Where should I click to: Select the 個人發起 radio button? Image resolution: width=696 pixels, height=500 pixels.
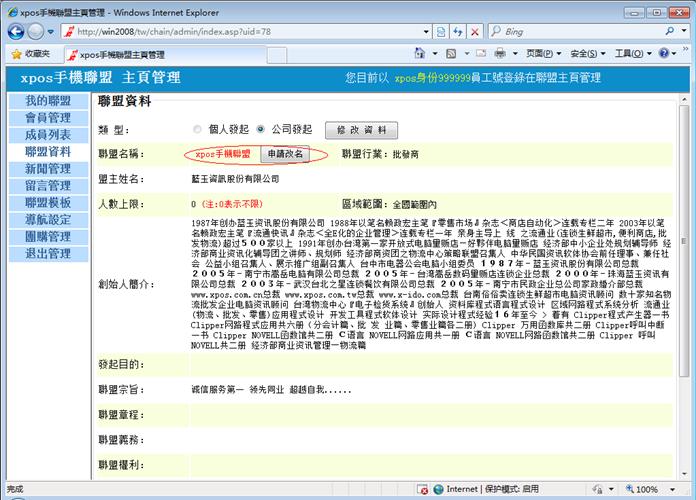tap(196, 129)
